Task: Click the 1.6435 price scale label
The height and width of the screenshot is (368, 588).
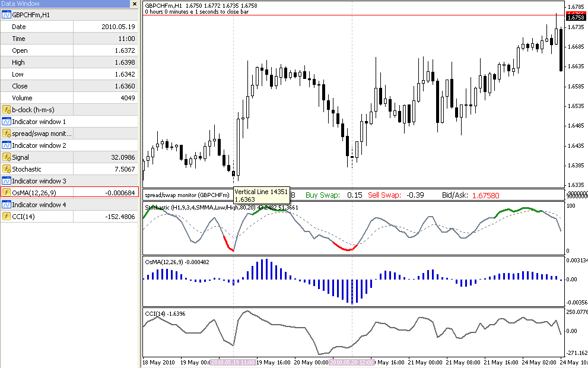Action: 576,146
